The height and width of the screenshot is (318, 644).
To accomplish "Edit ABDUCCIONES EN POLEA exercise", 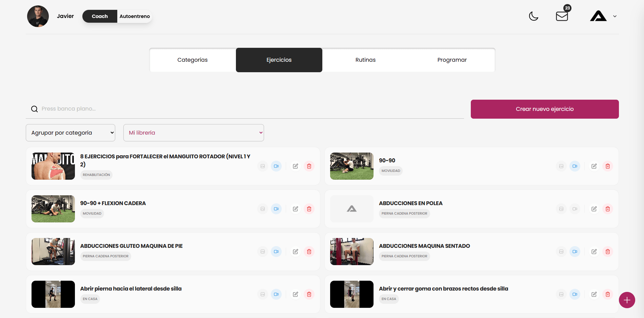I will pos(594,209).
